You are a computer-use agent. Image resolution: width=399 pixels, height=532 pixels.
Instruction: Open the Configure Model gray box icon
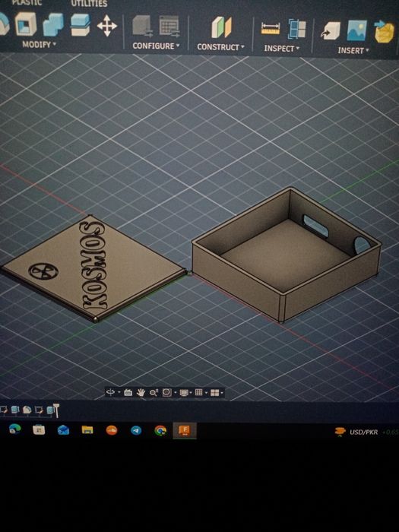point(143,26)
